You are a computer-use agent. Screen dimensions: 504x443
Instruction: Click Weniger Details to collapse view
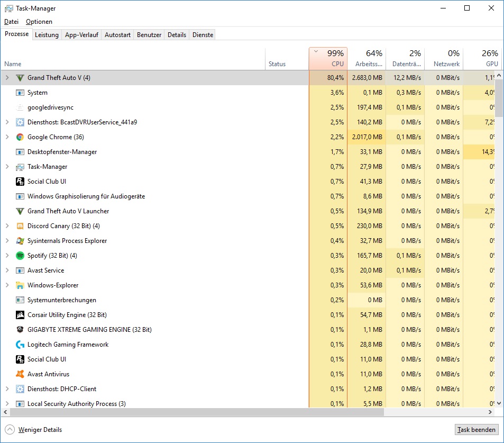click(x=33, y=429)
